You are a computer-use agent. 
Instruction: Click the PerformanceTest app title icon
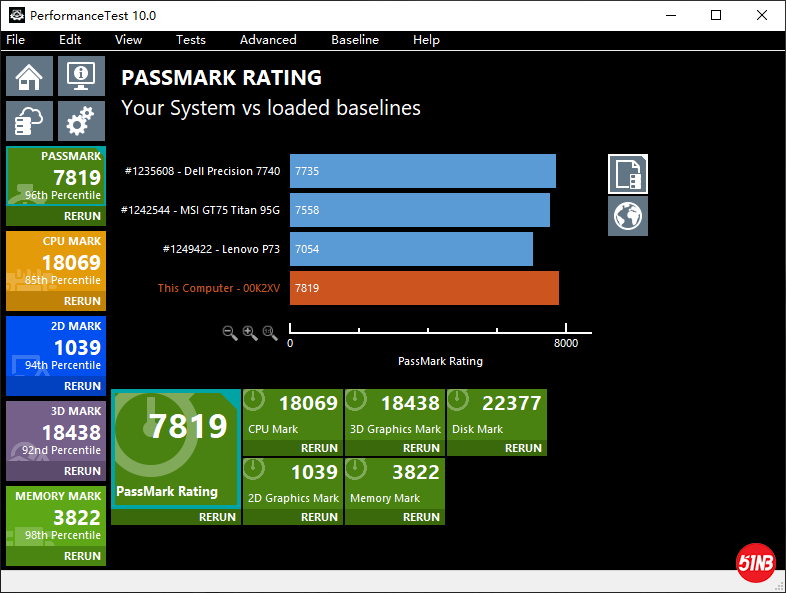coord(17,16)
